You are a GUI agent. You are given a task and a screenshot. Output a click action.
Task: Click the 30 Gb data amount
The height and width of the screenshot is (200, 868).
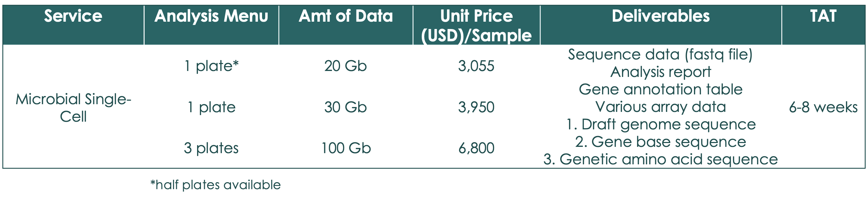[x=345, y=107]
